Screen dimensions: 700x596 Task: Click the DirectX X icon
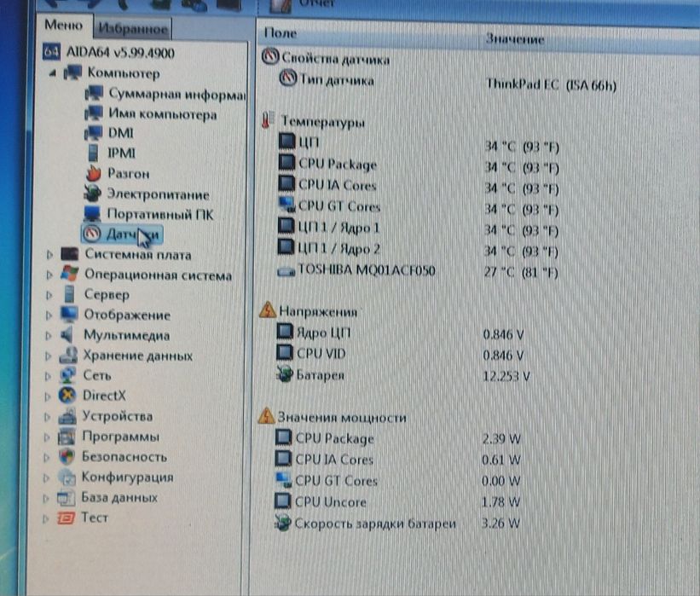(x=67, y=395)
